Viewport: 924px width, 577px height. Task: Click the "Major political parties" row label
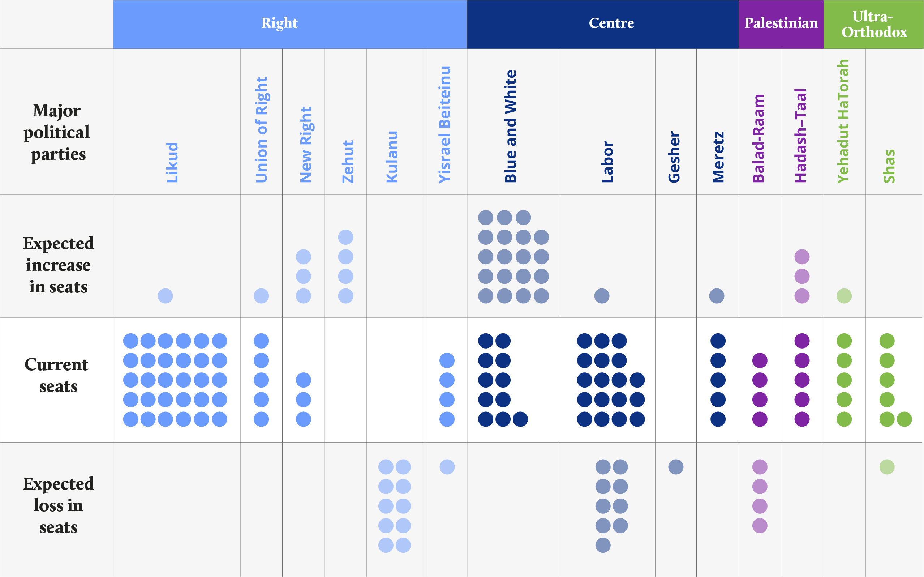pyautogui.click(x=57, y=132)
